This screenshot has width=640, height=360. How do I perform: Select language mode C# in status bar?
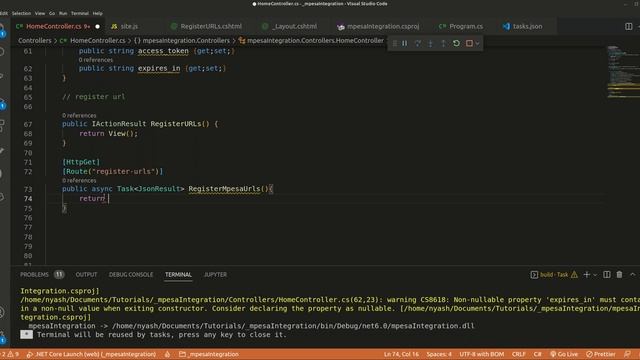[538, 354]
